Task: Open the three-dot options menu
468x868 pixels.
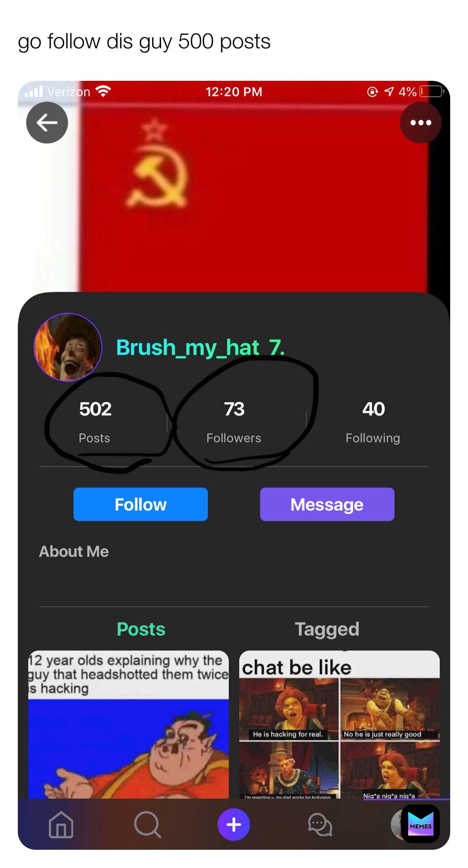Action: tap(420, 122)
